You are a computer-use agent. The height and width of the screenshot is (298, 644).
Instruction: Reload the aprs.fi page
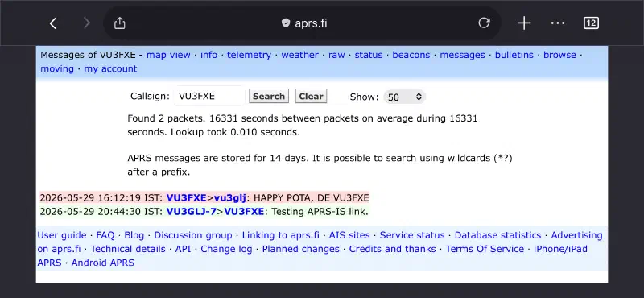485,23
